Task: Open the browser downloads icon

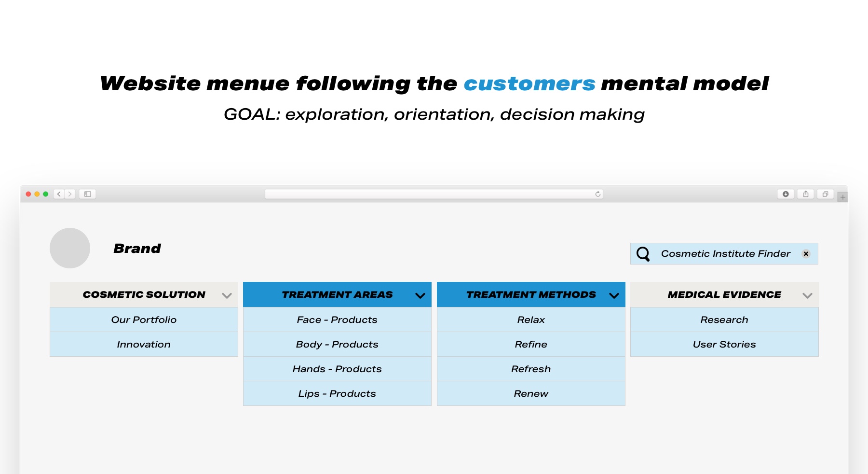Action: click(786, 194)
